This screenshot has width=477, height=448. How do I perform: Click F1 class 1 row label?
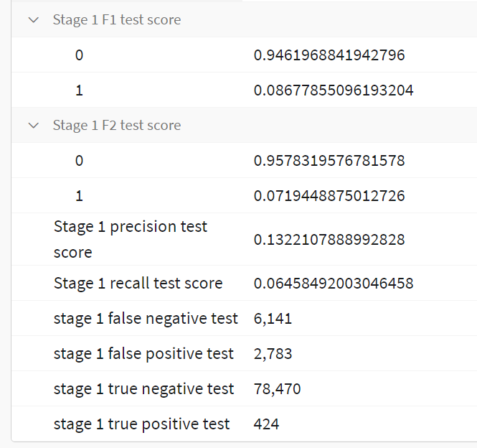[79, 90]
